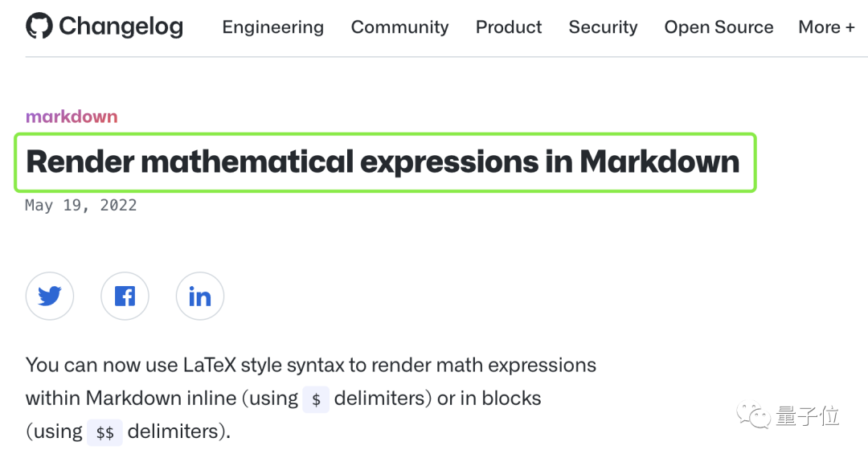Screen dimensions: 868x454
Task: Click the GitHub octocat logo
Action: click(39, 27)
